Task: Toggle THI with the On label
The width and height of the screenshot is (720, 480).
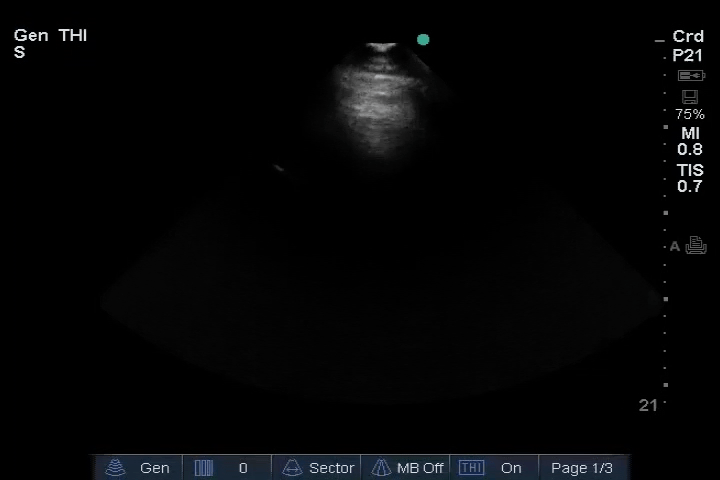Action: click(x=511, y=468)
